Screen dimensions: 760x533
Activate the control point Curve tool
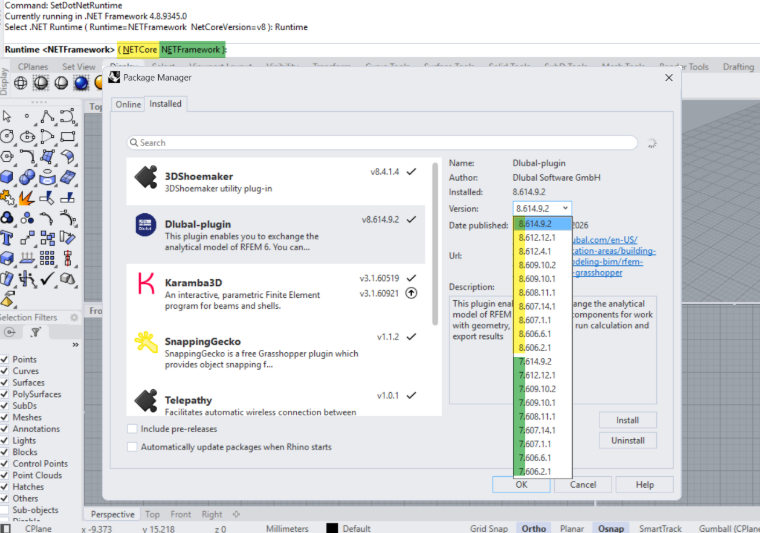click(x=67, y=116)
